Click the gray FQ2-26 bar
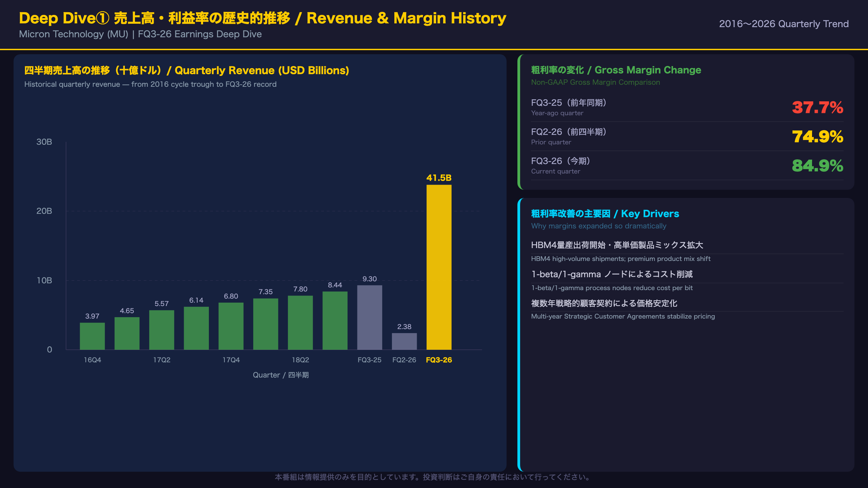The width and height of the screenshot is (868, 488). 404,341
